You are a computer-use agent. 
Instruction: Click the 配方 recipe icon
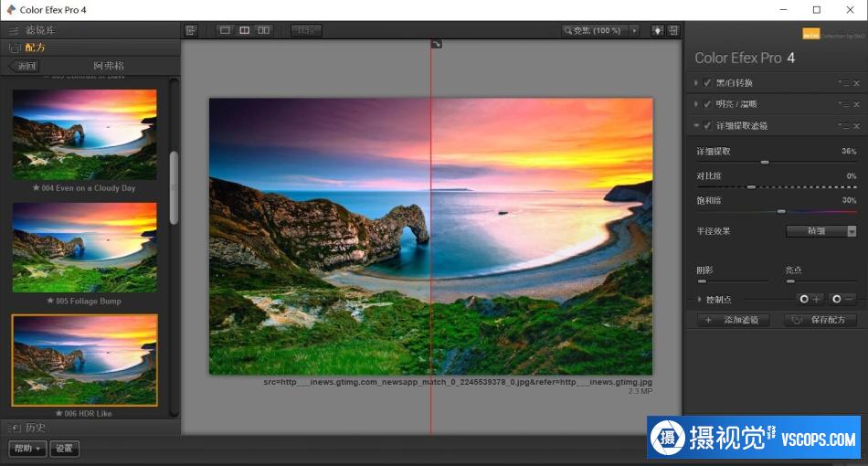click(x=15, y=48)
